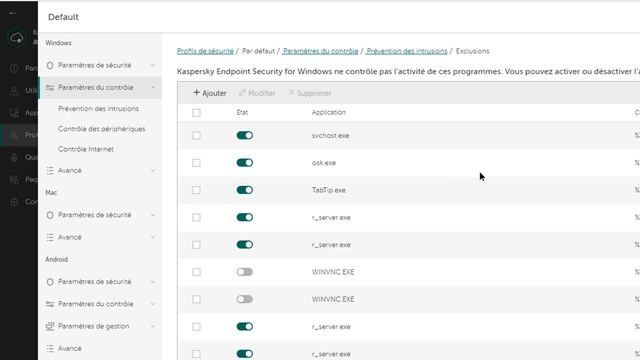The width and height of the screenshot is (640, 360).
Task: Open Contrôle des périphériques in sidebar
Action: coord(102,129)
